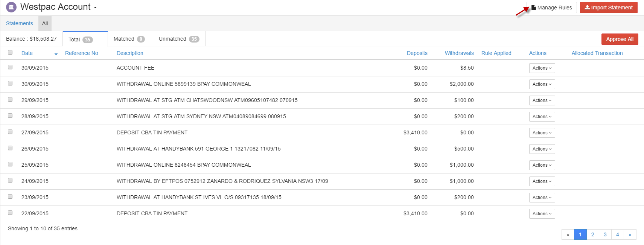The width and height of the screenshot is (644, 245).
Task: Go to previous pagination page
Action: tap(568, 234)
